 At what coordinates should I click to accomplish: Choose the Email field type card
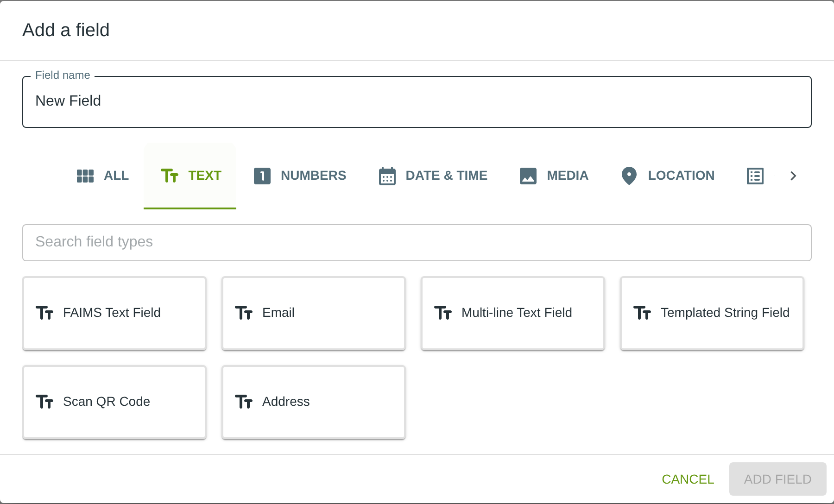[x=314, y=313]
